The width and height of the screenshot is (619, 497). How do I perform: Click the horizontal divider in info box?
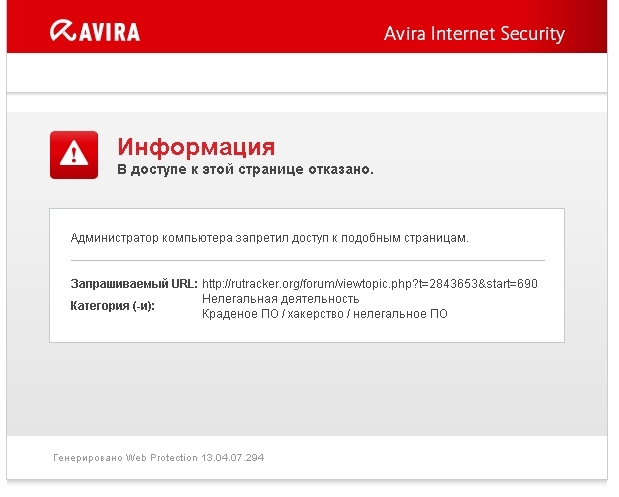pyautogui.click(x=308, y=261)
